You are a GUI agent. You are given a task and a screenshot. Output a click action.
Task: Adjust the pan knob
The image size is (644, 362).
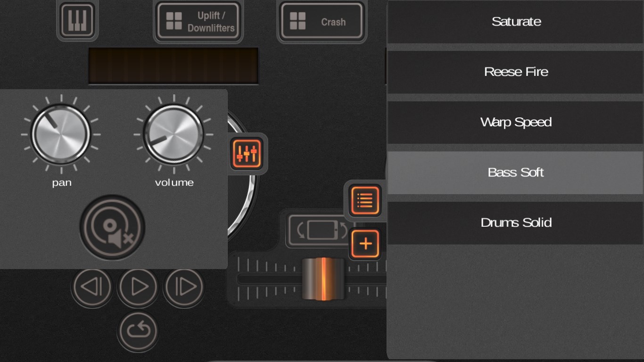pos(61,133)
